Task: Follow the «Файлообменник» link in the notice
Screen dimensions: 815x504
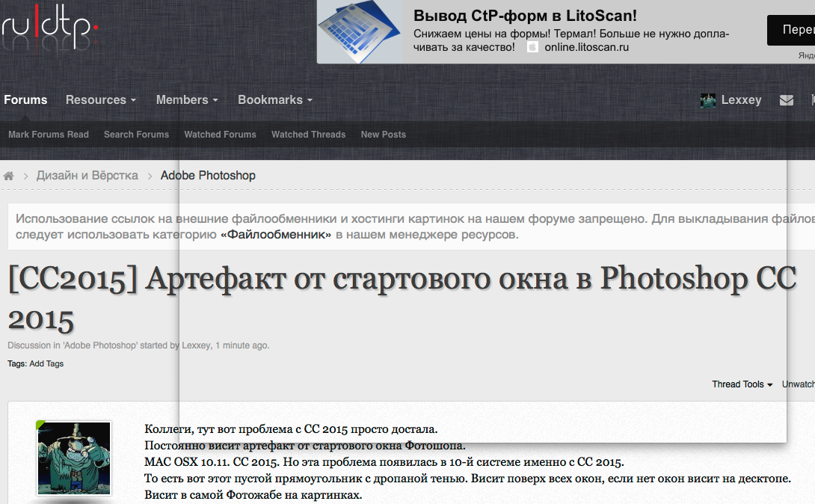Action: coord(276,235)
